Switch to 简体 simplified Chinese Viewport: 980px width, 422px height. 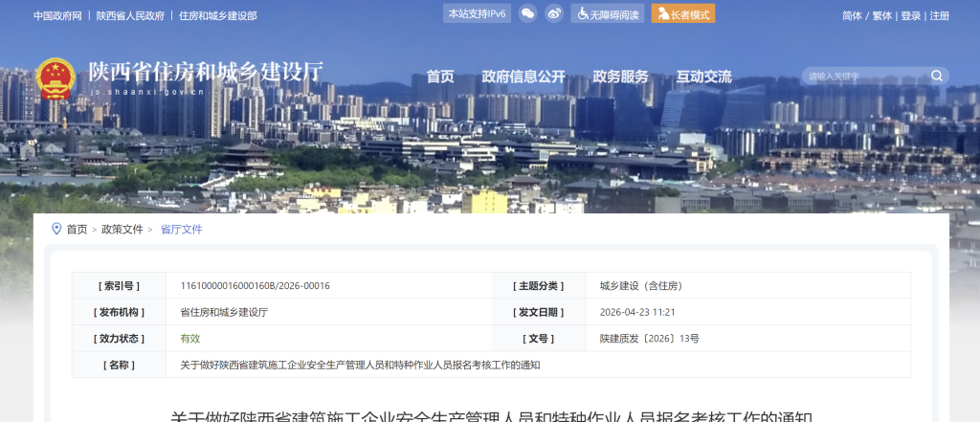point(852,16)
